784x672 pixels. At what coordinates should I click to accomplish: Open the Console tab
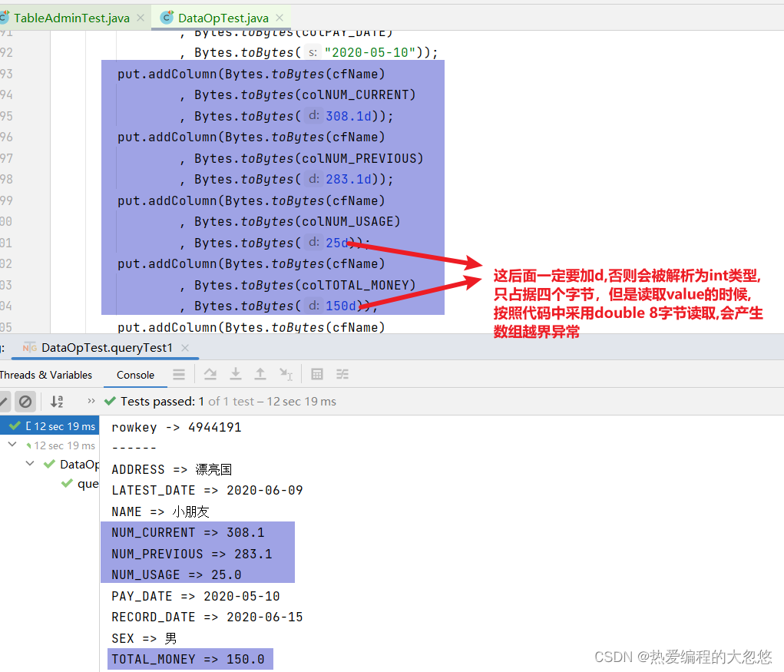point(135,376)
